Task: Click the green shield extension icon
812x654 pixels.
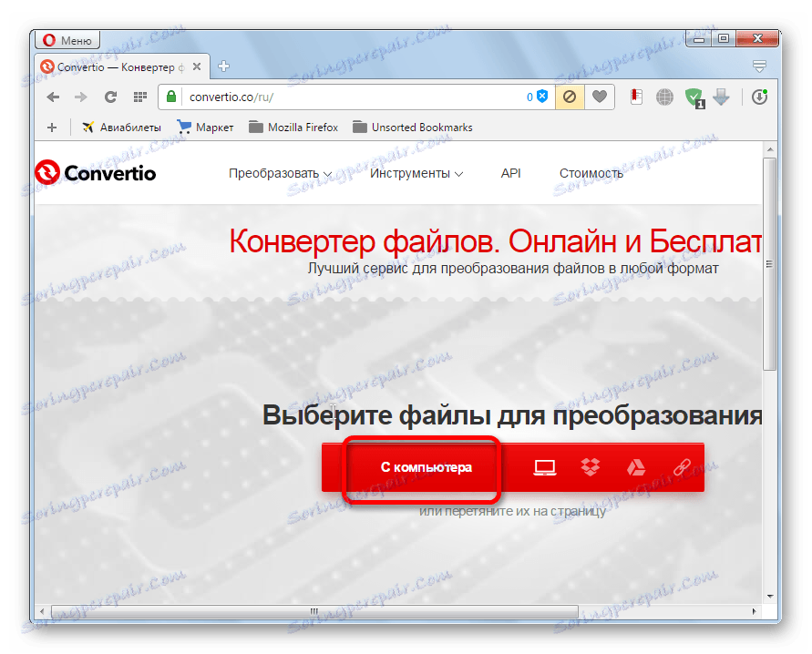Action: tap(694, 97)
